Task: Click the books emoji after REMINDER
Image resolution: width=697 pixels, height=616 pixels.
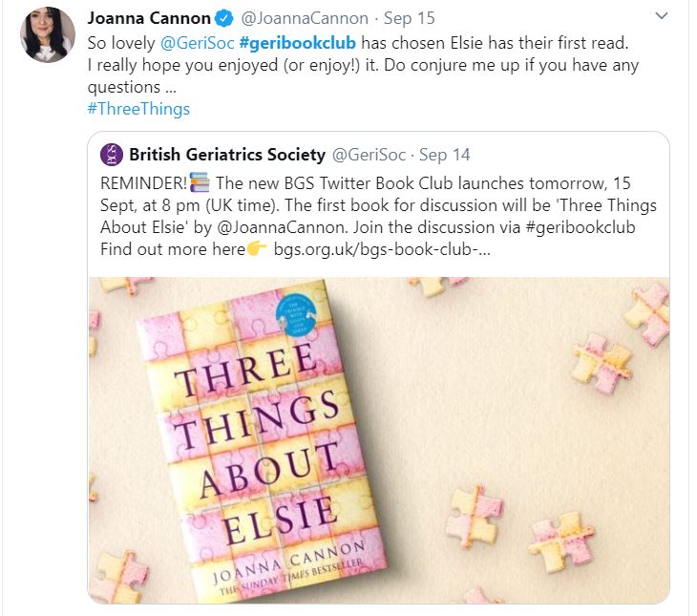Action: coord(199,182)
